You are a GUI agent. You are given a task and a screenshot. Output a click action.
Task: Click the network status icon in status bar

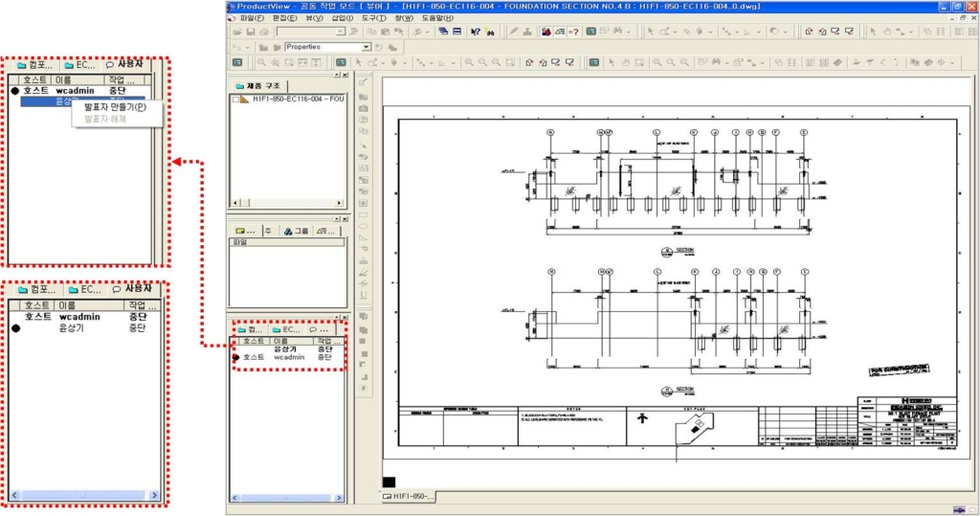[x=959, y=509]
